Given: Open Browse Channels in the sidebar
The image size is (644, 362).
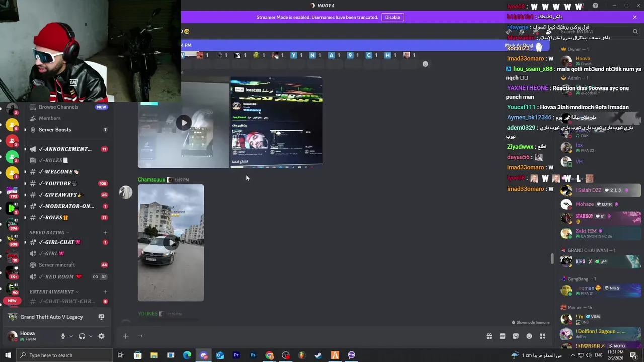Looking at the screenshot, I should point(58,107).
